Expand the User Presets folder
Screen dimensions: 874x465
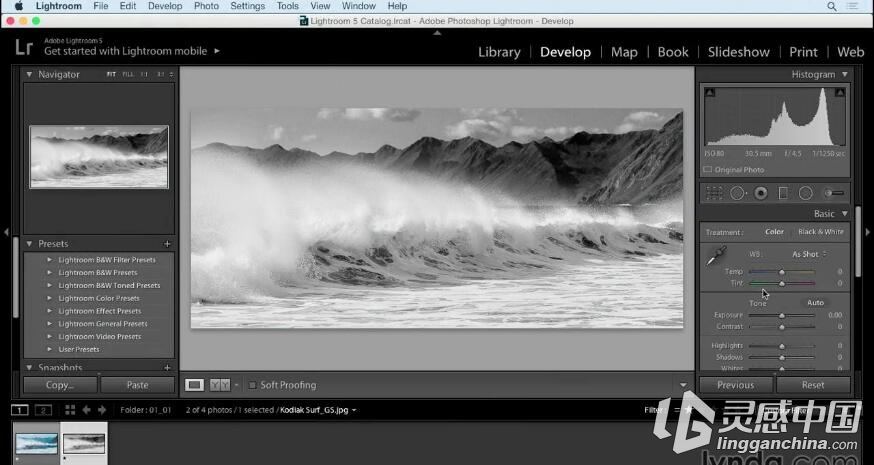(x=50, y=350)
